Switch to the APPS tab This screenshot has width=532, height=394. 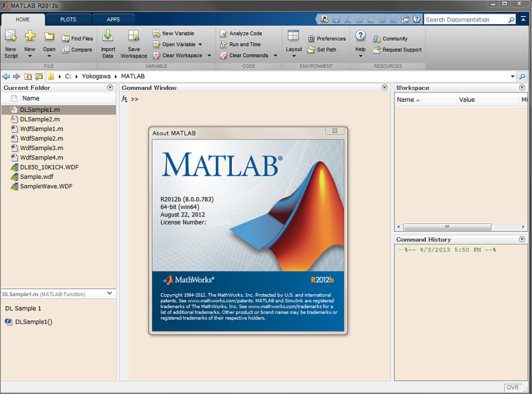tap(113, 19)
